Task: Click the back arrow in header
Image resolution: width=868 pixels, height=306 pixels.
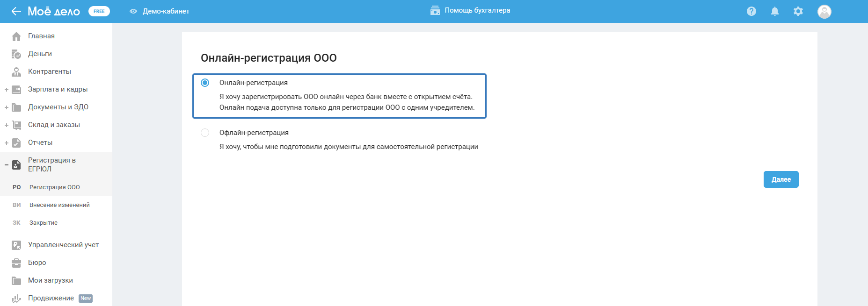Action: tap(16, 11)
